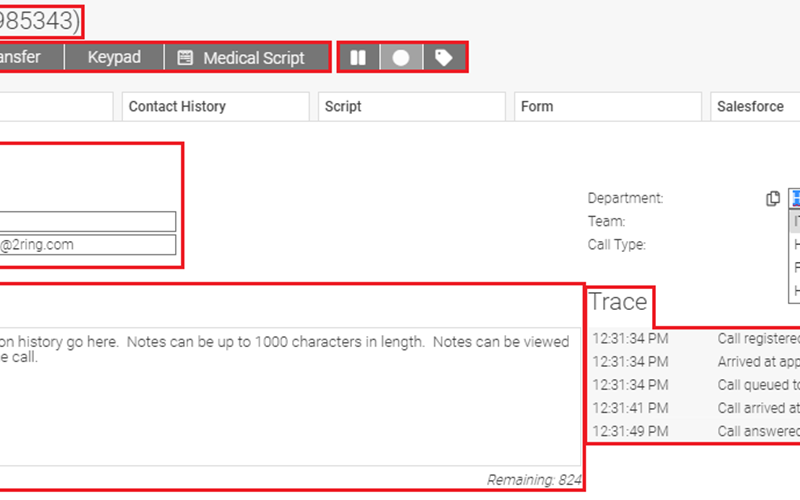
Task: Click the Remaining: 824 character counter
Action: point(534,480)
